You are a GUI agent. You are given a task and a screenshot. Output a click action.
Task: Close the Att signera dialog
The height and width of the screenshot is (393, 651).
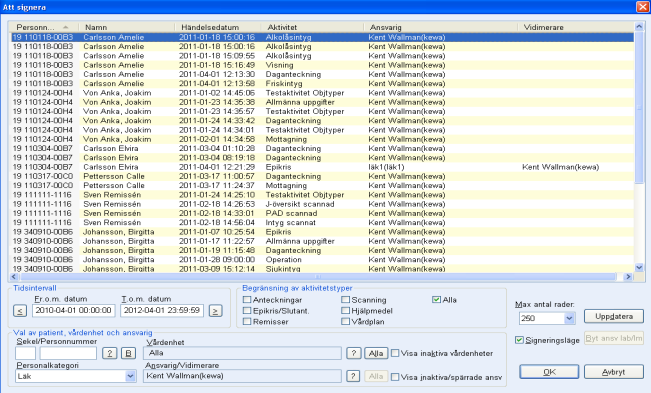(642, 7)
